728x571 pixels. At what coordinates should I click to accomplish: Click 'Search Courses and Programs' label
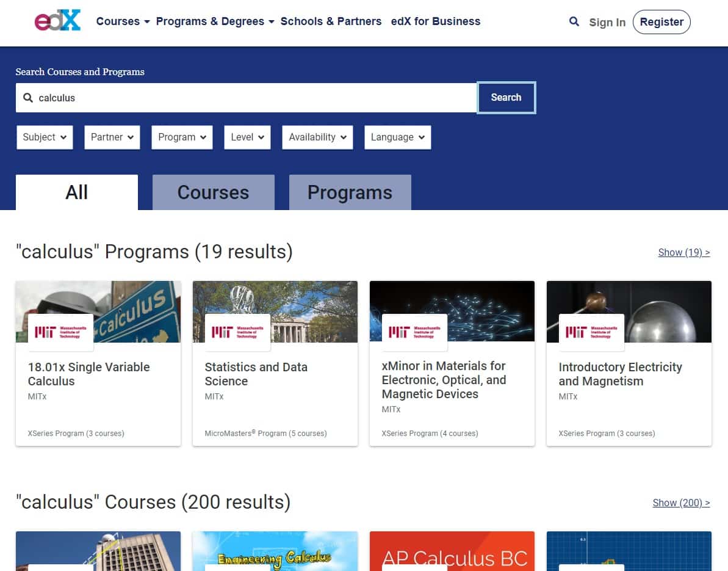click(80, 71)
